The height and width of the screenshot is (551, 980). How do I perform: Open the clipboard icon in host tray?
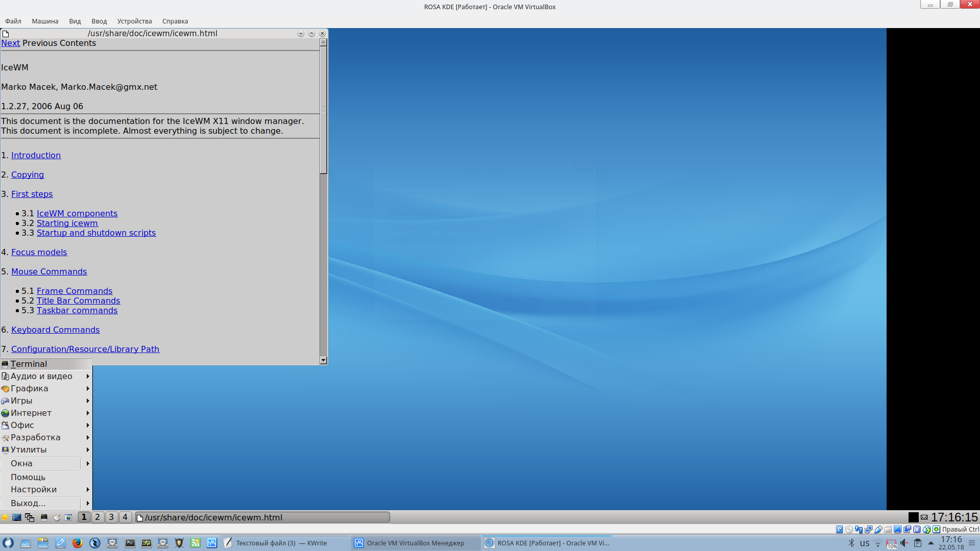pos(918,543)
